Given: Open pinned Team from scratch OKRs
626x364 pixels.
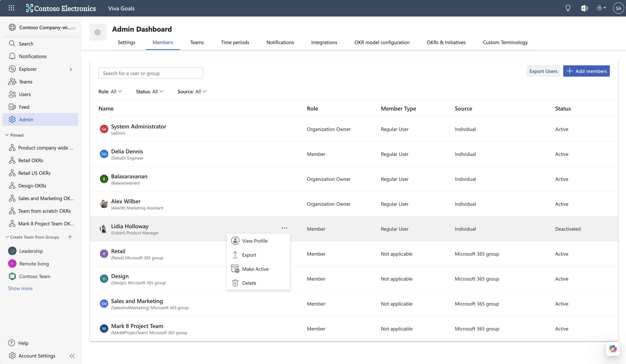Looking at the screenshot, I should pos(40,211).
